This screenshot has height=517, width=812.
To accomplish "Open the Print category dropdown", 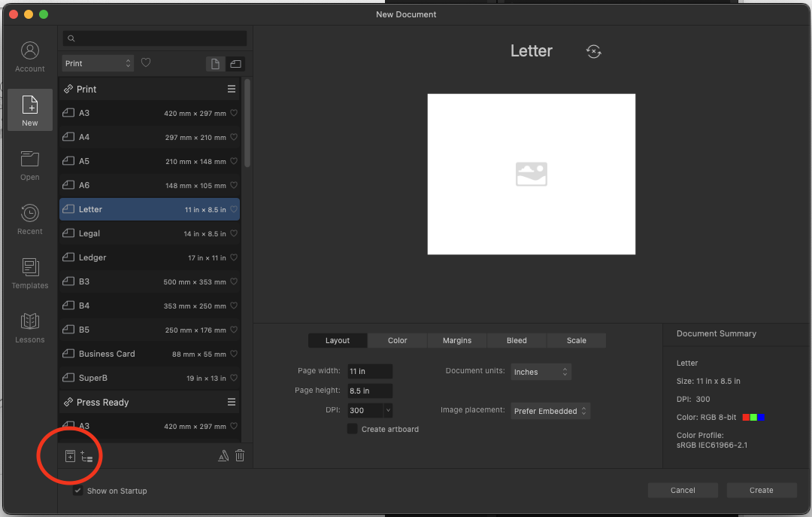I will tap(98, 63).
